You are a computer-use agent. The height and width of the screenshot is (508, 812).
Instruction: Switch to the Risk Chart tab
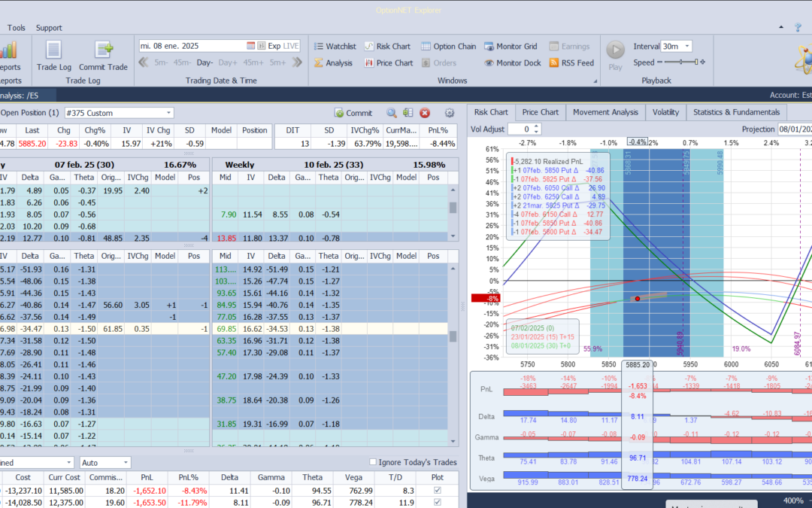(x=491, y=112)
